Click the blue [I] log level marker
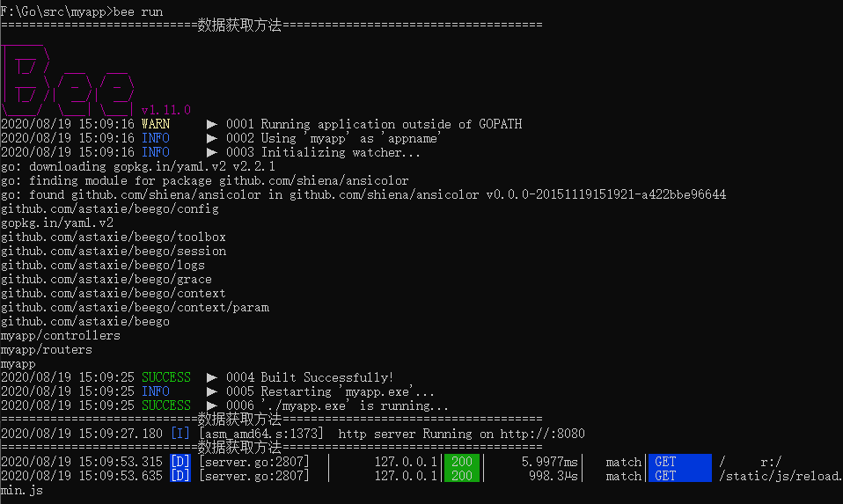 point(180,433)
